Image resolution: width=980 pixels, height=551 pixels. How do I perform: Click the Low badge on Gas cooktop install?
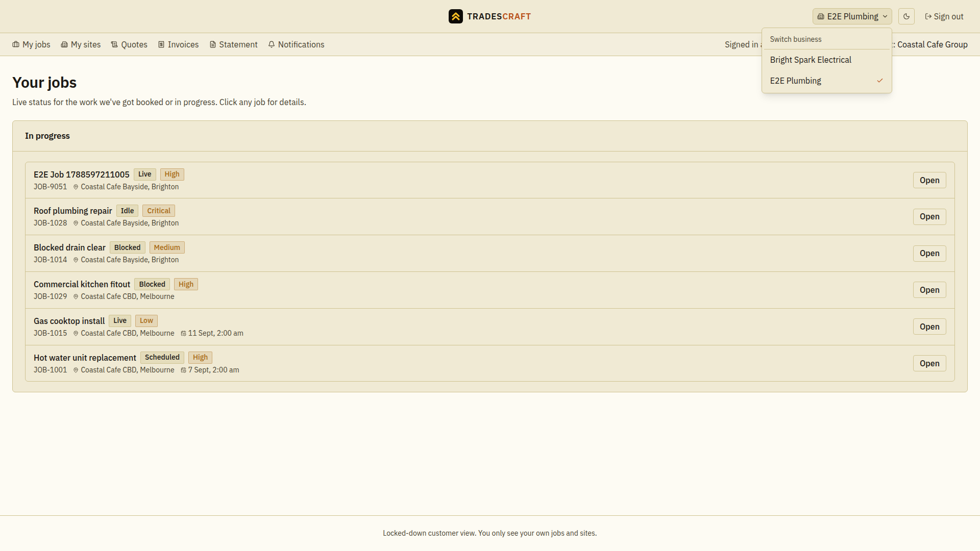pos(146,320)
